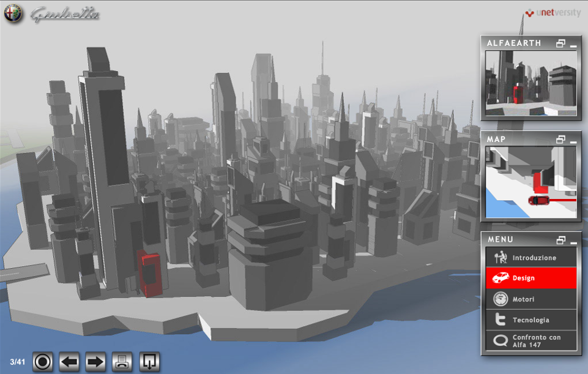Viewport: 588px width, 374px height.
Task: Open the unetversity logo link
Action: tap(553, 13)
